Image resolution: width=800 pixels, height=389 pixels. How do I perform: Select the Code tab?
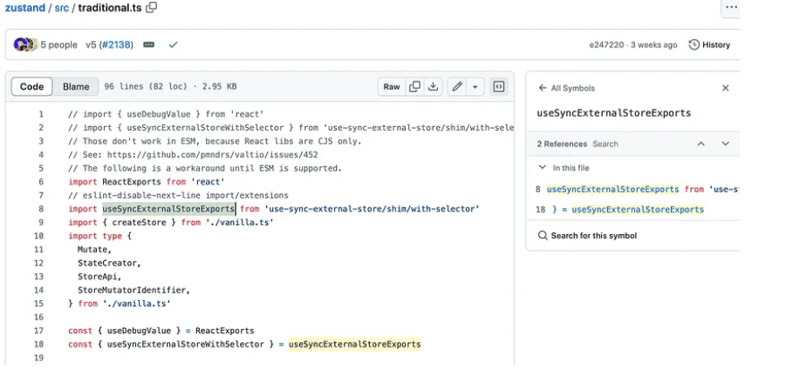click(32, 87)
